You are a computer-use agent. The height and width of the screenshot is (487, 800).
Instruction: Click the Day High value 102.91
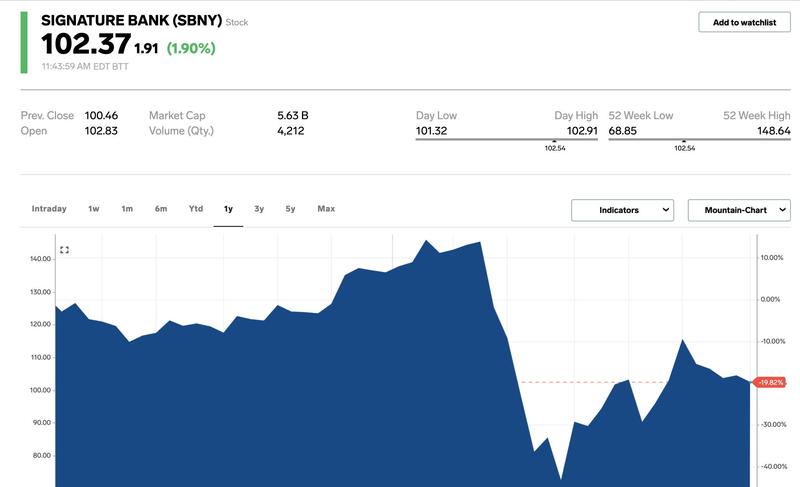click(582, 131)
